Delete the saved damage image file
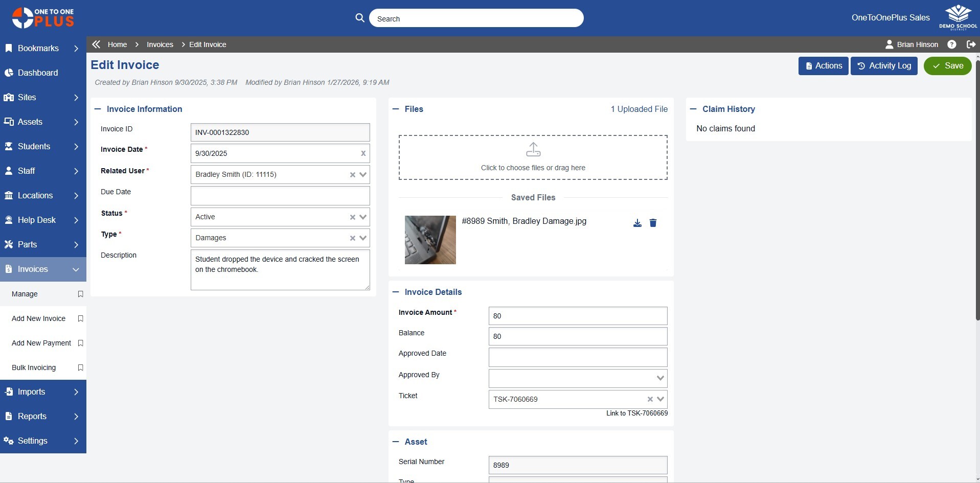Viewport: 980px width, 483px height. coord(653,223)
